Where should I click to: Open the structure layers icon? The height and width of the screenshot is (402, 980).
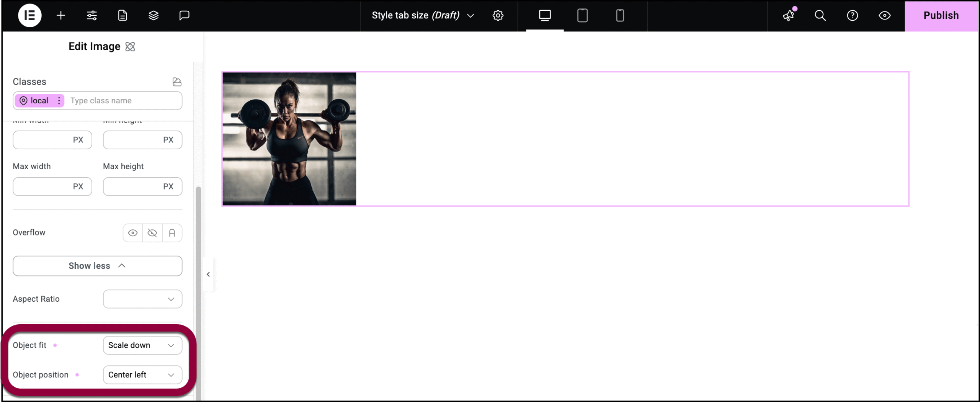pyautogui.click(x=154, y=15)
